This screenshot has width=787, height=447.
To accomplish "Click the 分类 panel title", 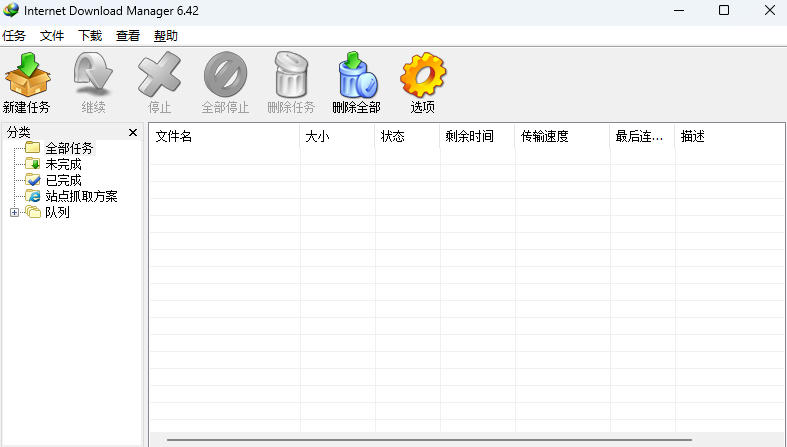I will tap(19, 132).
